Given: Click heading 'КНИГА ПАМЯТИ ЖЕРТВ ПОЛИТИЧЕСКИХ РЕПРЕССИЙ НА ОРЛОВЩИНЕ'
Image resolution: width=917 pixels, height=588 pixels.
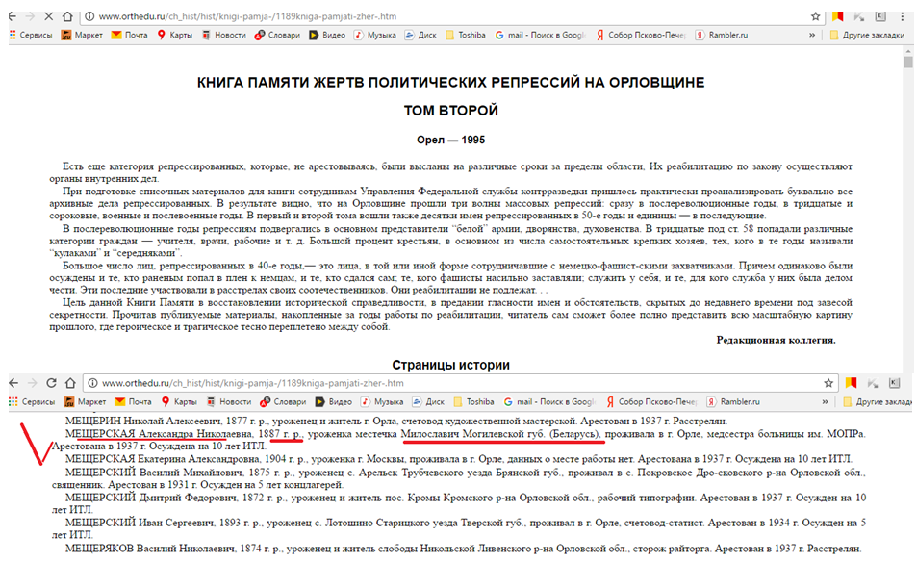Looking at the screenshot, I should click(x=450, y=83).
